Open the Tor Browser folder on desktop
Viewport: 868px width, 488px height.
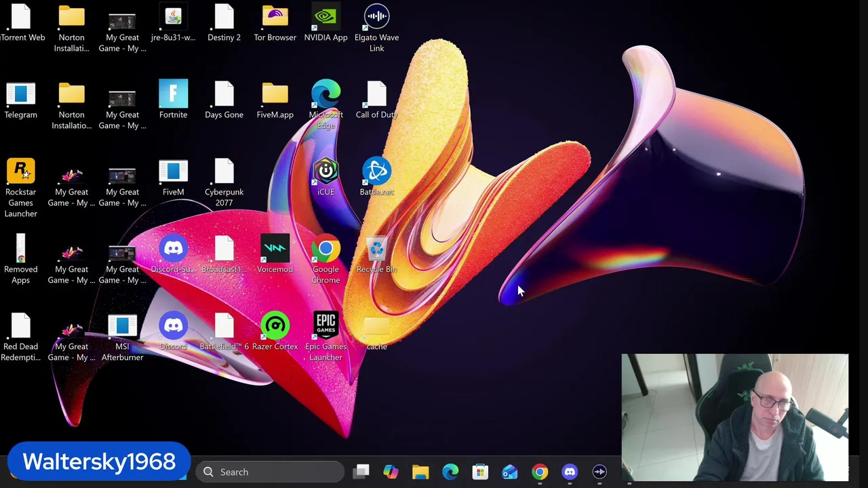[275, 23]
